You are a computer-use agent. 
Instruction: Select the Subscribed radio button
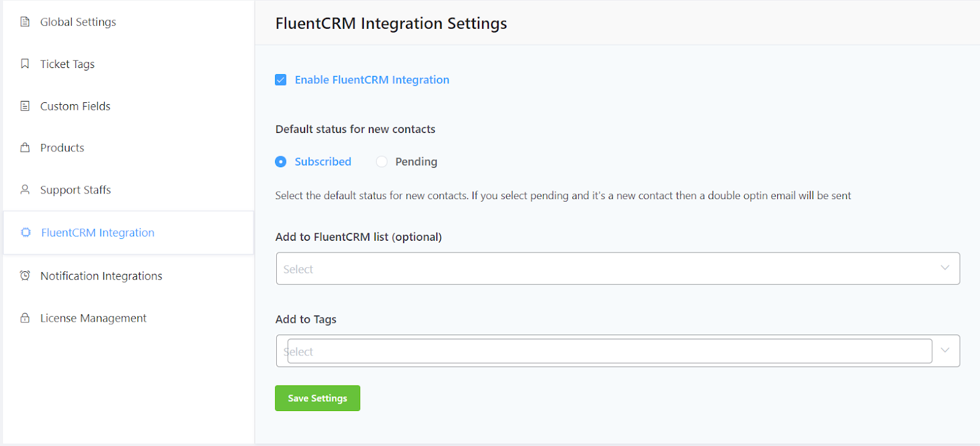(281, 162)
